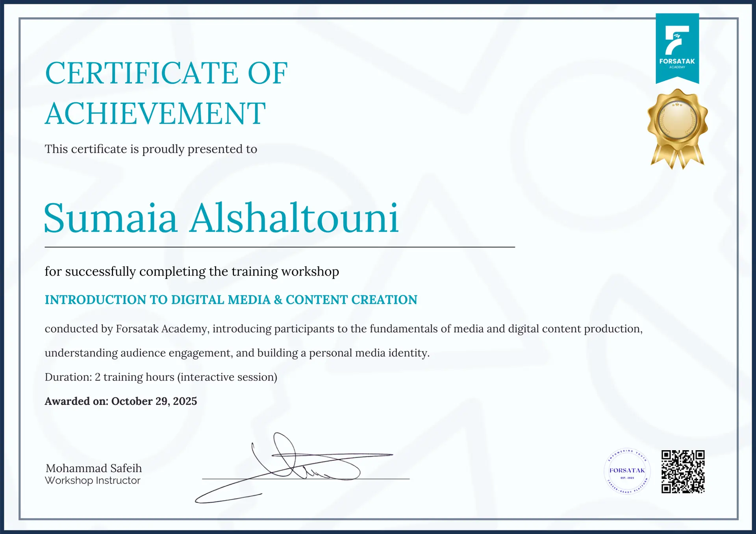Screen dimensions: 756x534
Task: Click the horizontal line under recipient name
Action: (x=280, y=247)
